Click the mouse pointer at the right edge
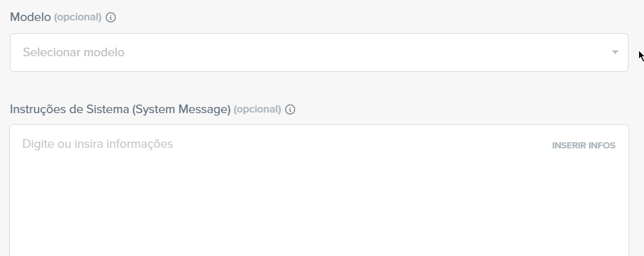 click(641, 56)
